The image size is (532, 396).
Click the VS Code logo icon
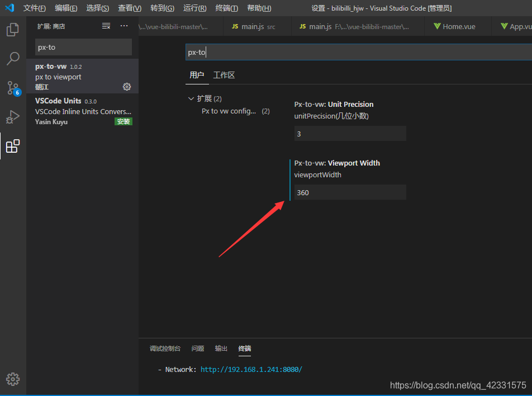pyautogui.click(x=9, y=8)
